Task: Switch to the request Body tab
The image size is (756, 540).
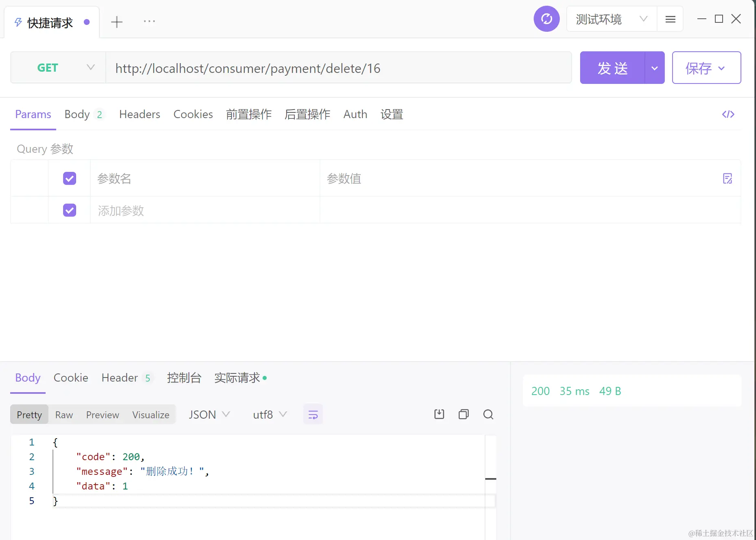Action: coord(83,114)
